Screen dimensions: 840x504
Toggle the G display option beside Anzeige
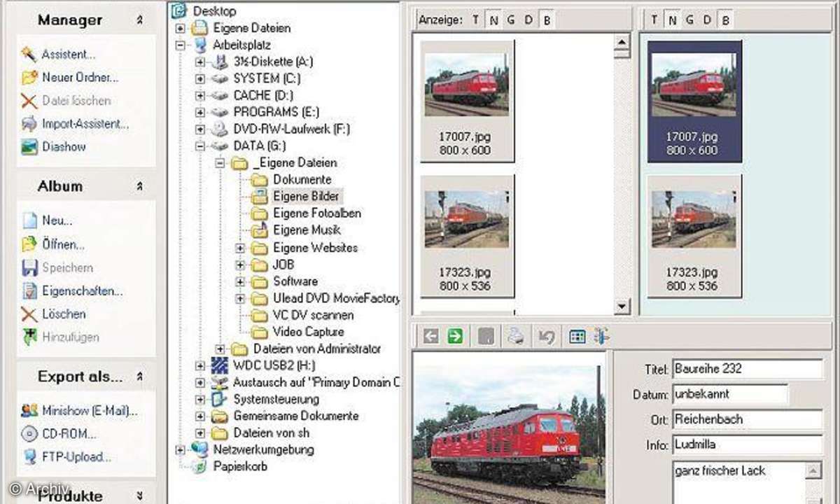[511, 20]
